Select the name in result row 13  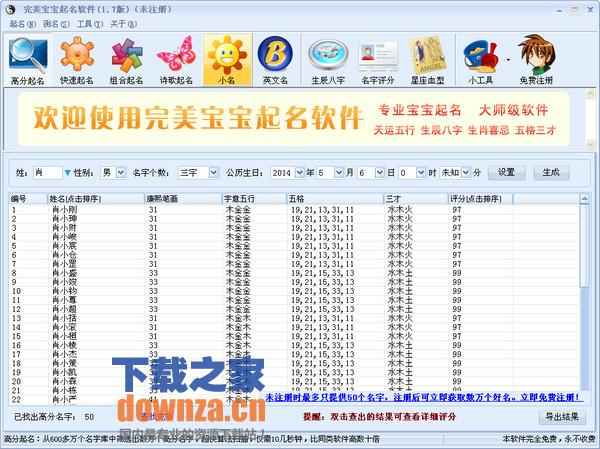pyautogui.click(x=64, y=318)
